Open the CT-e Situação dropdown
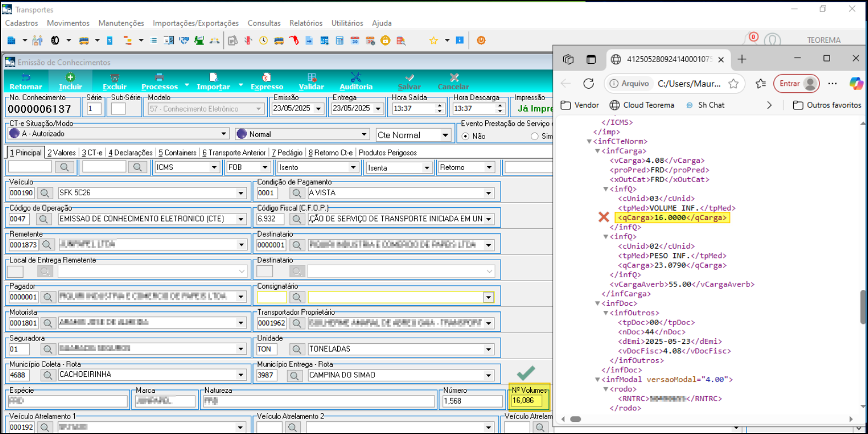 (x=224, y=134)
